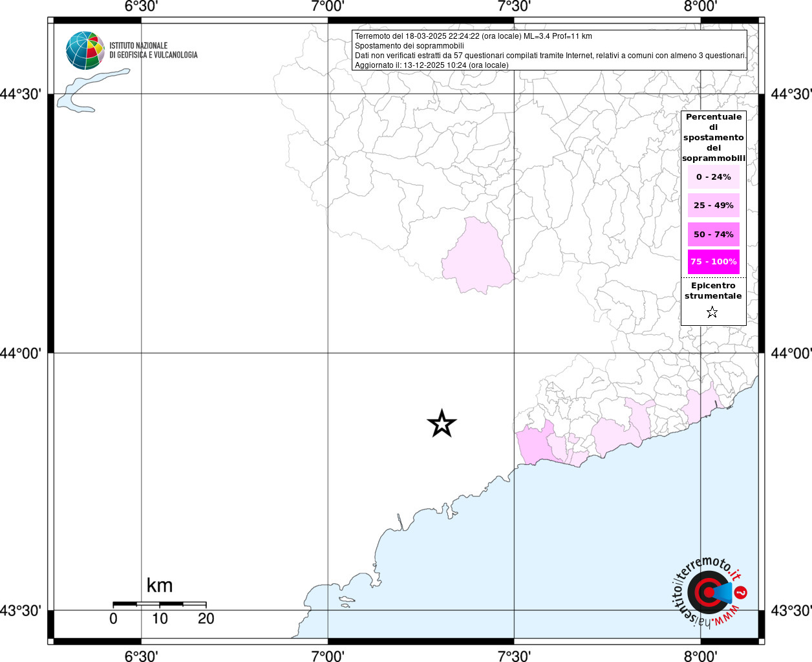This screenshot has width=812, height=662.
Task: Select the 50 - 74% legend swatch
Action: pos(714,234)
